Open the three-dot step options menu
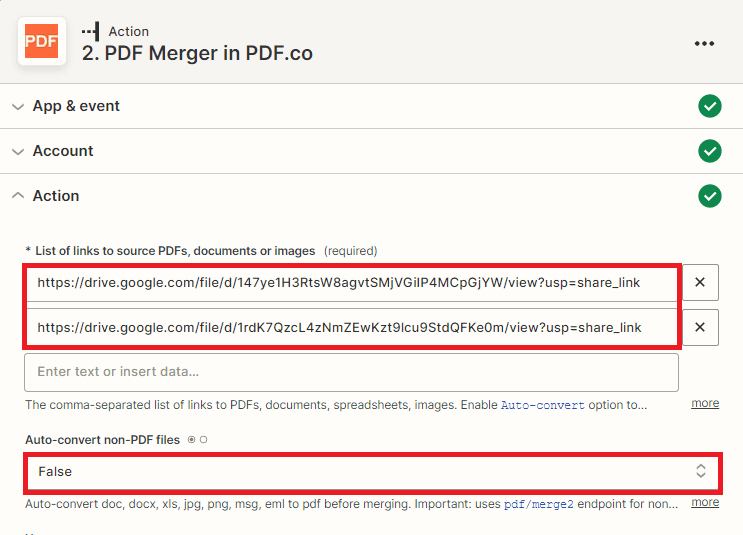 coord(704,43)
